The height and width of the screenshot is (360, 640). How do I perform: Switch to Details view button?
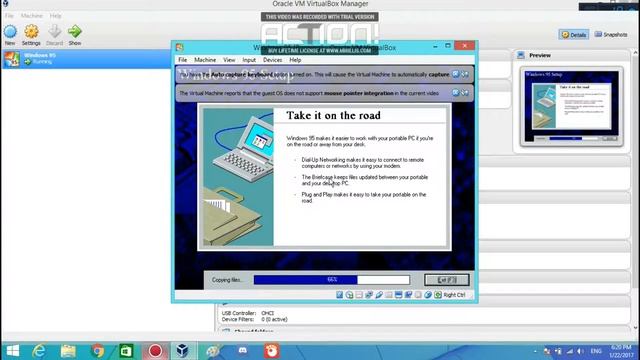point(573,35)
